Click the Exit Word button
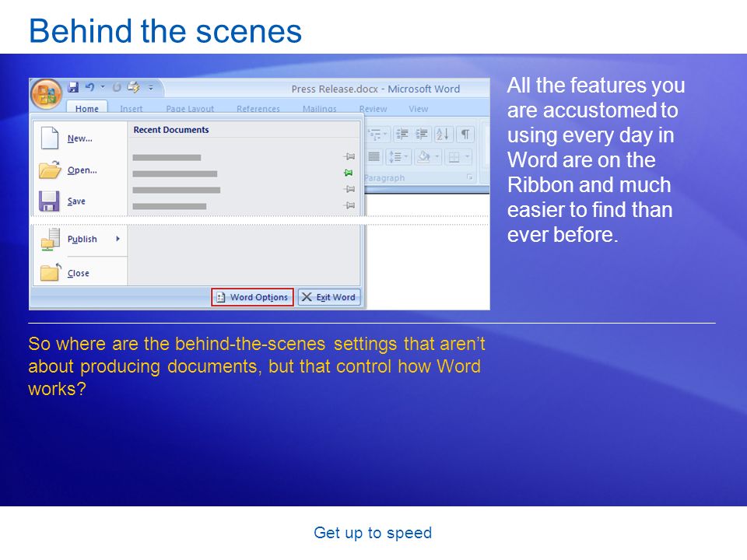The image size is (747, 560). pyautogui.click(x=329, y=297)
